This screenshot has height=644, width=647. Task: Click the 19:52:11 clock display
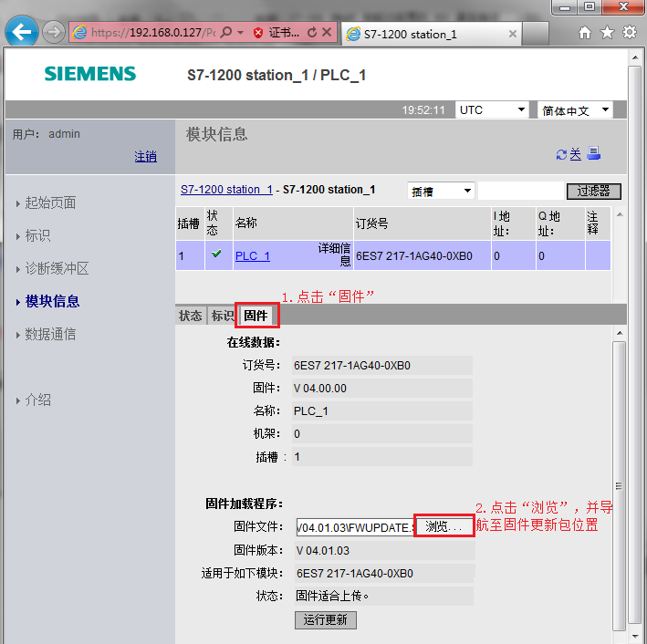tap(423, 110)
